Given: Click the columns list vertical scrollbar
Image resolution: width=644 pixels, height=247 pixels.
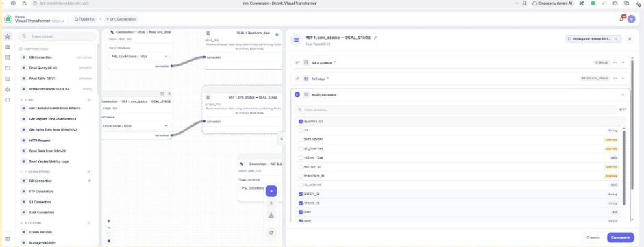Looking at the screenshot, I should [x=624, y=168].
